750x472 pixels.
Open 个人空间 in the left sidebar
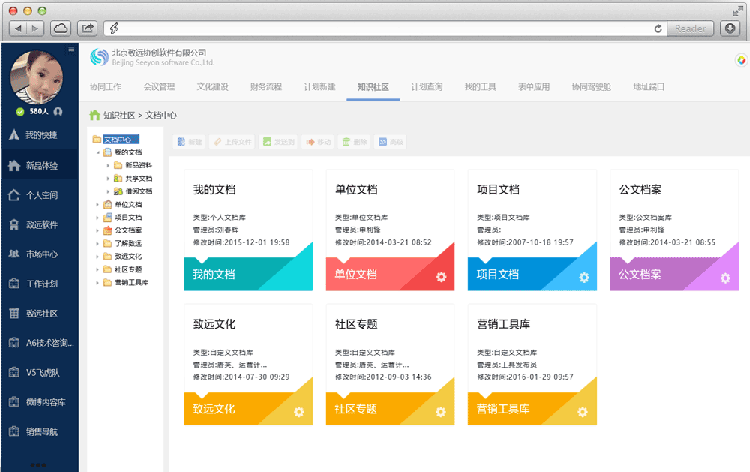pos(40,195)
